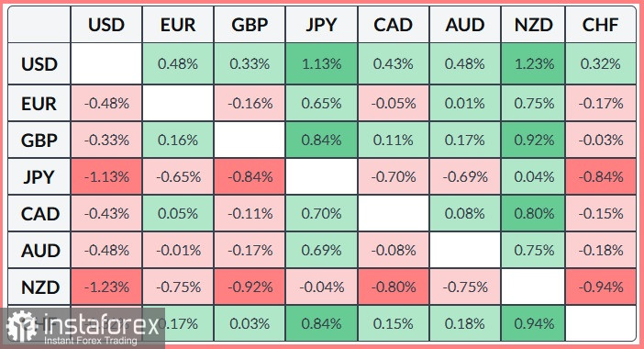Click the JPY/USD cell showing -1.13%
Image resolution: width=644 pixels, height=349 pixels.
point(106,176)
